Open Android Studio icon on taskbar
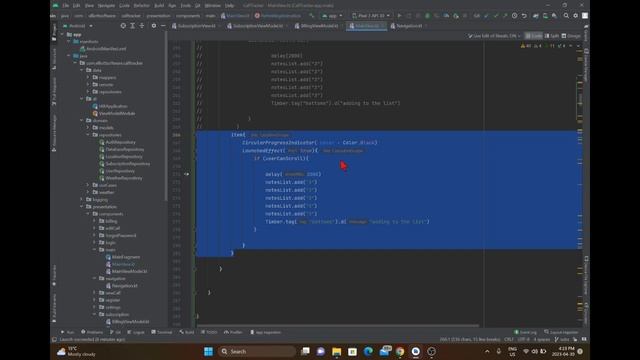 pos(416,351)
